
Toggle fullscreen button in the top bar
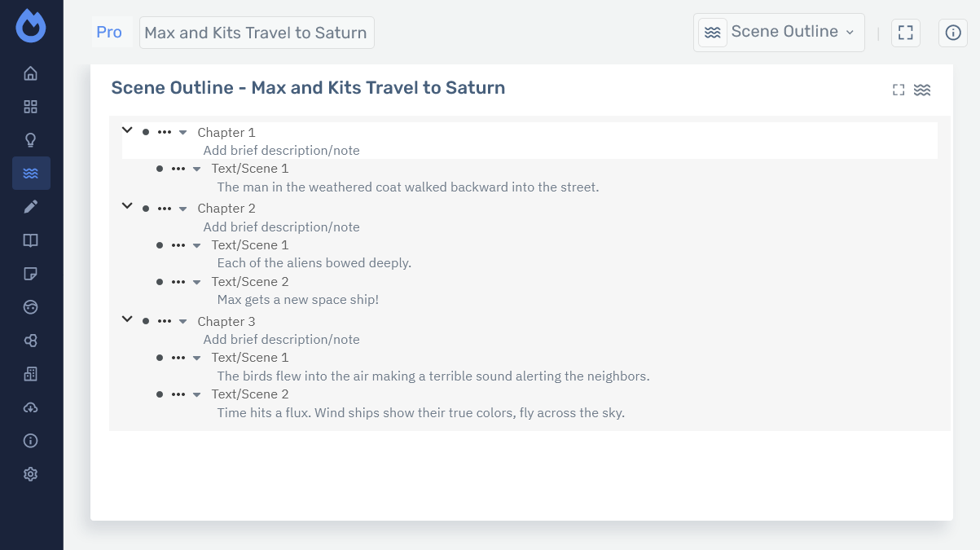905,33
